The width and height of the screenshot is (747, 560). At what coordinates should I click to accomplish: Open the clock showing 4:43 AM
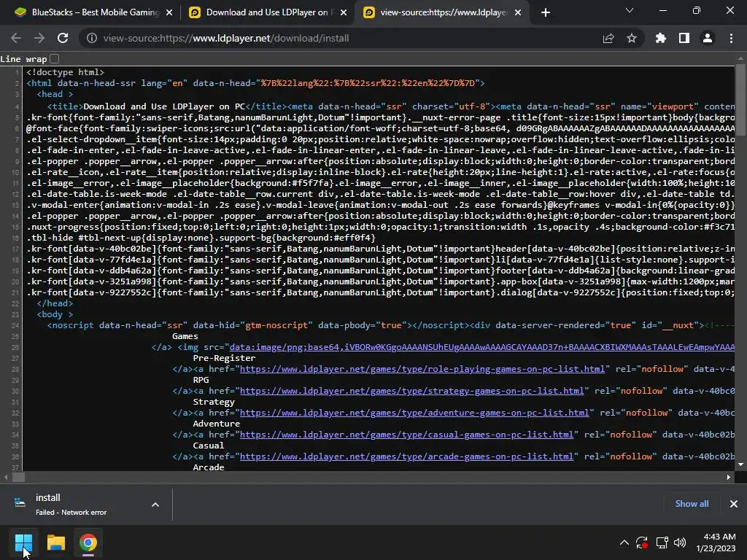point(716,542)
